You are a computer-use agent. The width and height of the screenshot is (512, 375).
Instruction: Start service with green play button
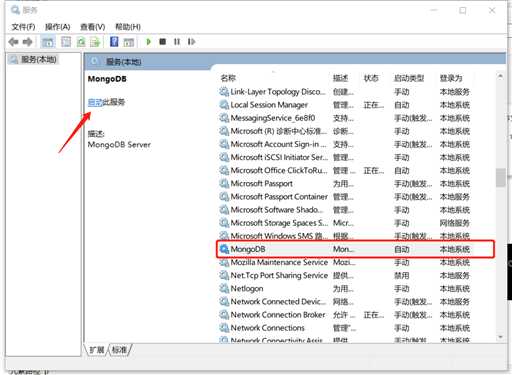coord(149,42)
